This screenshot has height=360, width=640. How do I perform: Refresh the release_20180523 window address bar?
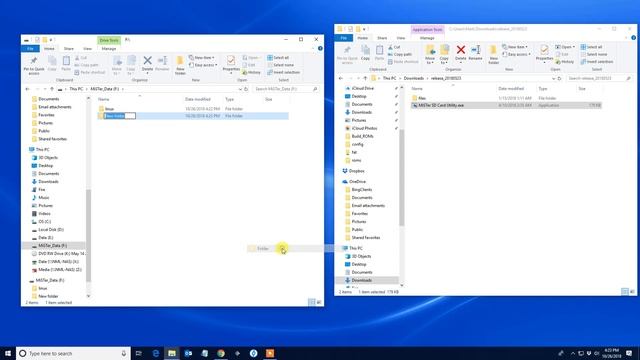[x=560, y=78]
